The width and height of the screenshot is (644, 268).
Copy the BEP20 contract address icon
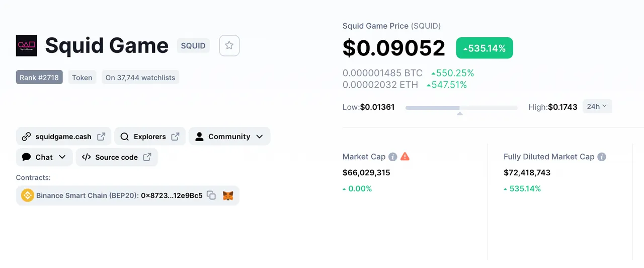click(211, 195)
